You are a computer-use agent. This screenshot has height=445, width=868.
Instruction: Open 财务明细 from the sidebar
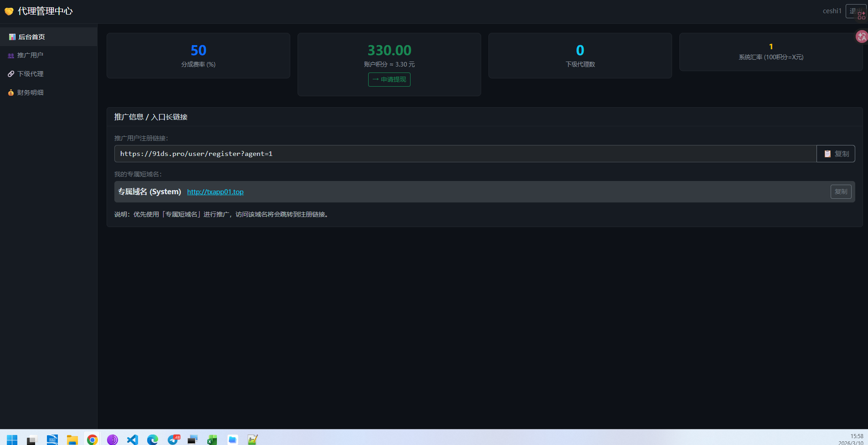pos(30,93)
